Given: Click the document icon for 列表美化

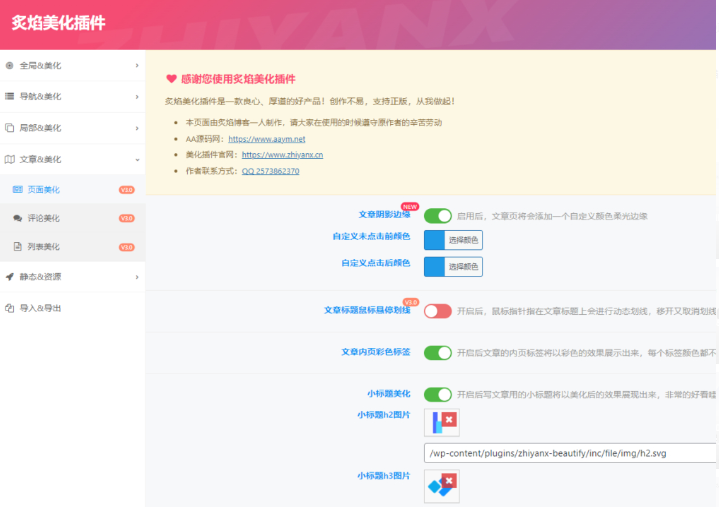Looking at the screenshot, I should point(17,246).
